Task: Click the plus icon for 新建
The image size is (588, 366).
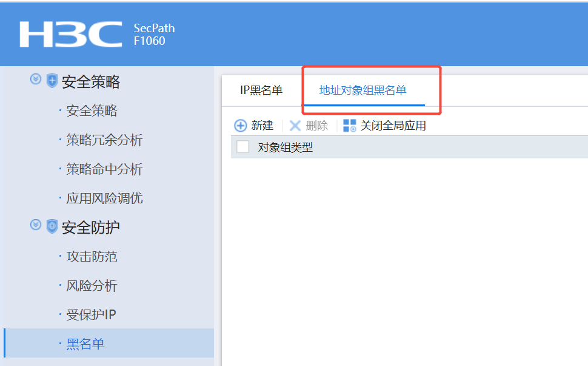Action: click(x=241, y=126)
